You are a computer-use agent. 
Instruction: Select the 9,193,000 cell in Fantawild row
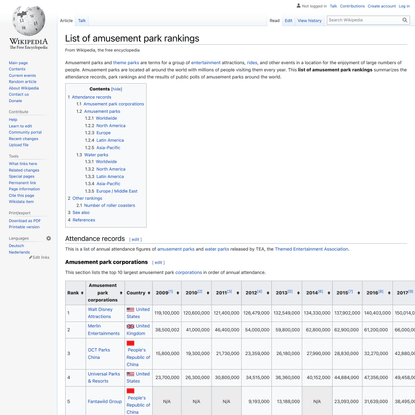(256, 401)
